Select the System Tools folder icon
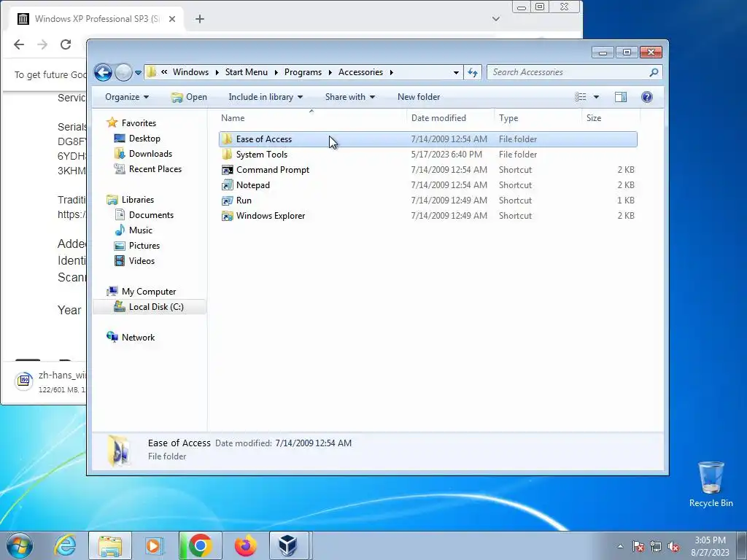The height and width of the screenshot is (560, 747). pos(228,155)
